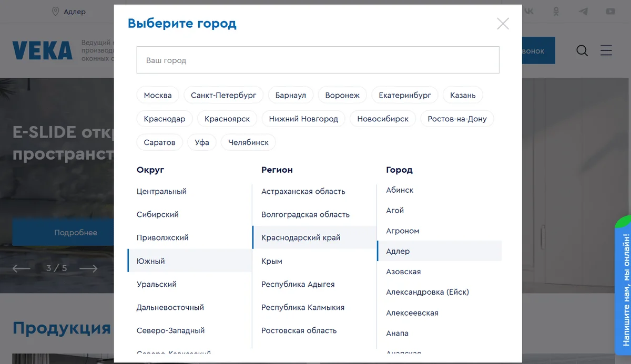Pick Агроном in city list
631x364 pixels.
(x=439, y=231)
